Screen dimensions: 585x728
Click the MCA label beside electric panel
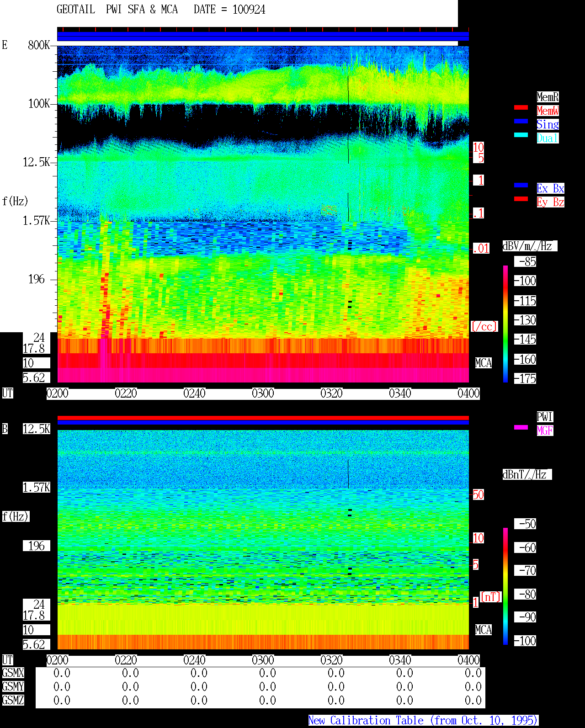point(484,363)
